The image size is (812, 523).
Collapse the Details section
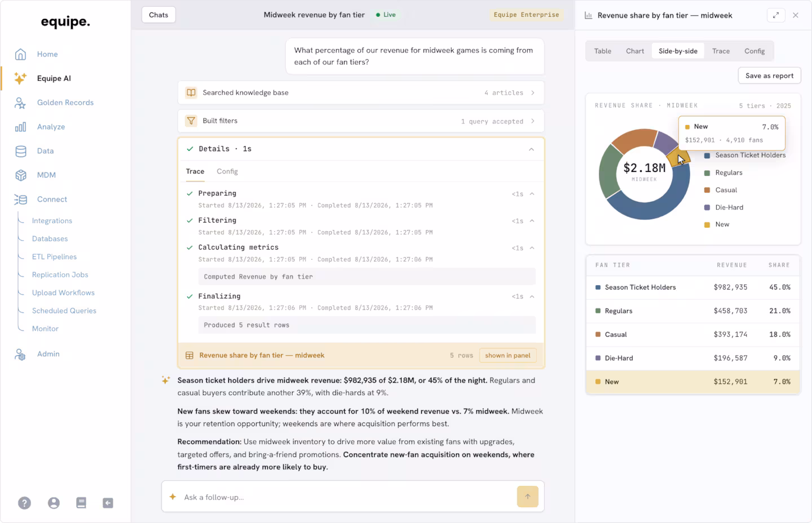pyautogui.click(x=531, y=149)
